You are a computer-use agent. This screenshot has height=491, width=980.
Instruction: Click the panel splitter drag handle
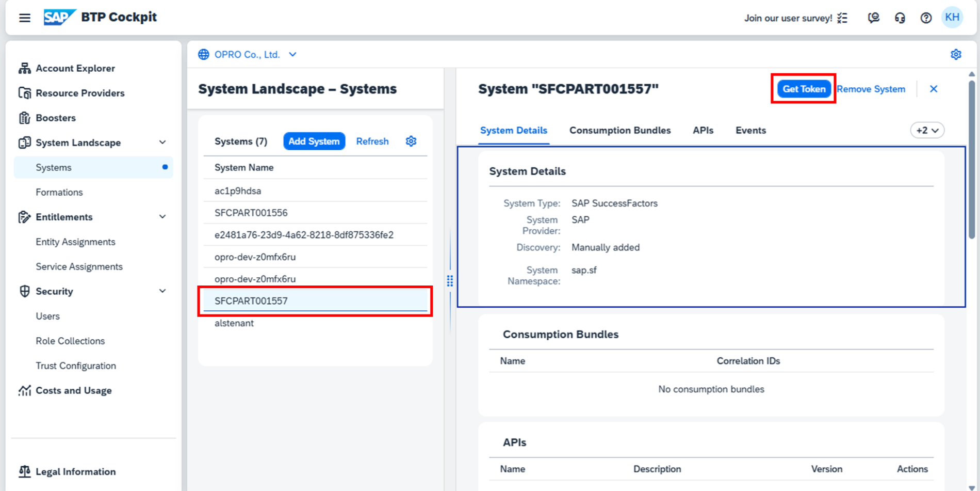[x=450, y=280]
